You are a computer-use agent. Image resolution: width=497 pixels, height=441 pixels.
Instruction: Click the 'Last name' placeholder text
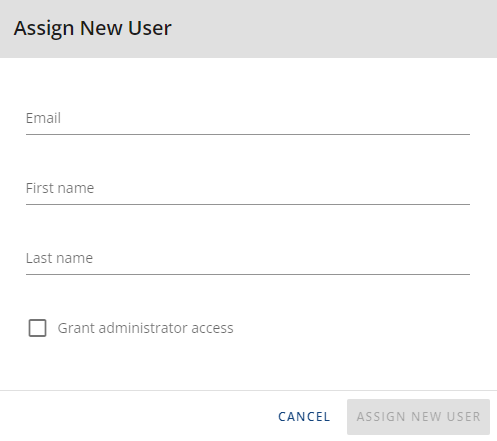(x=59, y=258)
